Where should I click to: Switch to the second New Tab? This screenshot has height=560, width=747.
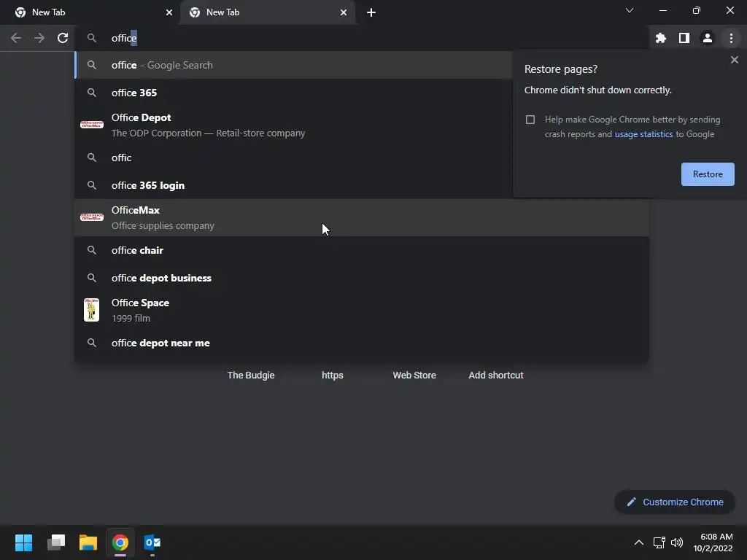267,12
